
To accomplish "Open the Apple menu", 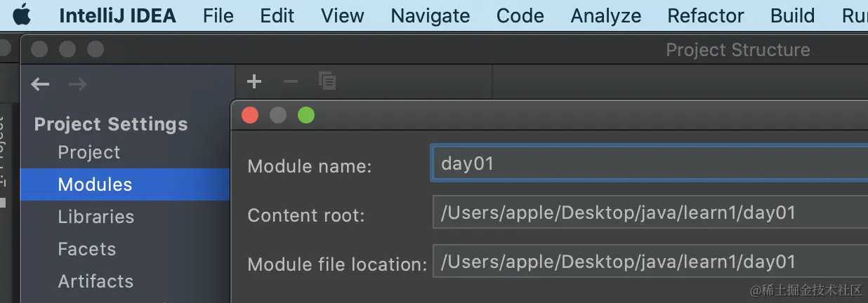I will pyautogui.click(x=22, y=15).
